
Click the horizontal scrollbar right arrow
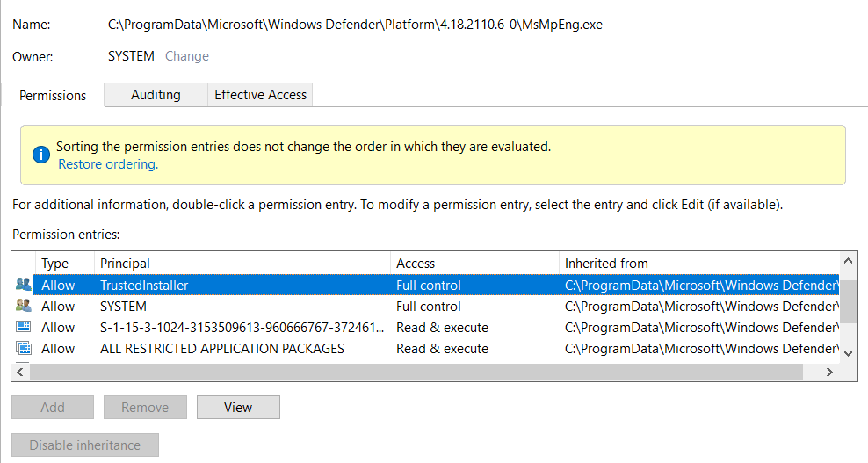coord(829,373)
